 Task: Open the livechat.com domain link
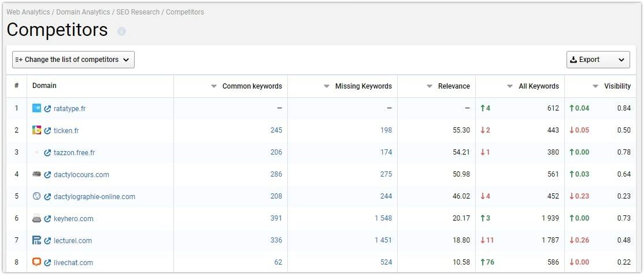point(73,263)
